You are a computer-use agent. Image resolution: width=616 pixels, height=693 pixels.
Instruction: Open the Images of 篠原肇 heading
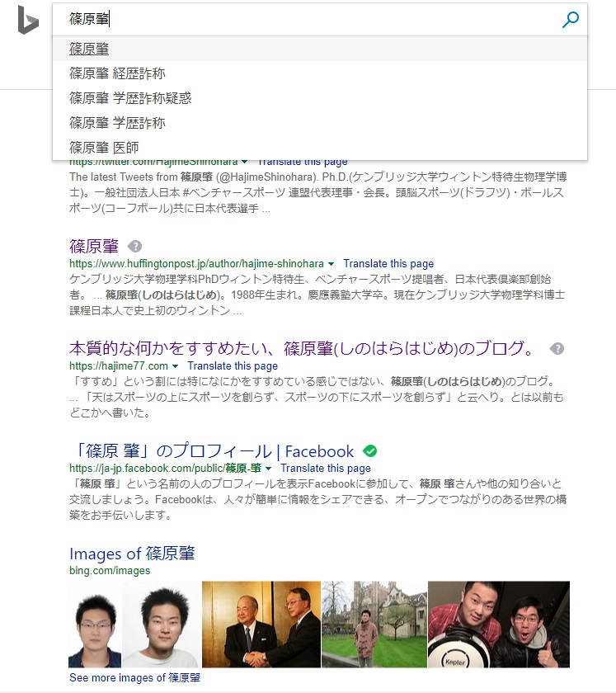coord(132,554)
